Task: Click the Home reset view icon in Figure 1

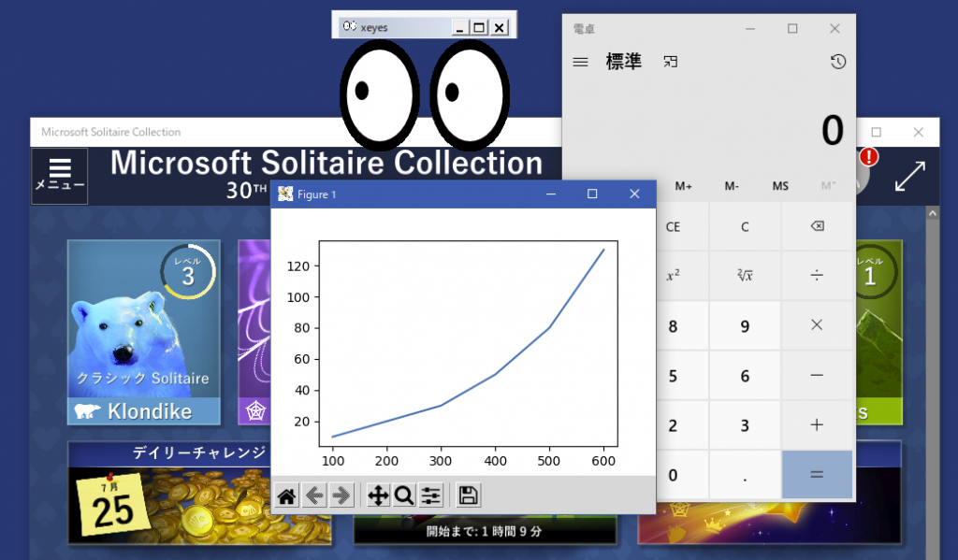Action: [x=286, y=495]
